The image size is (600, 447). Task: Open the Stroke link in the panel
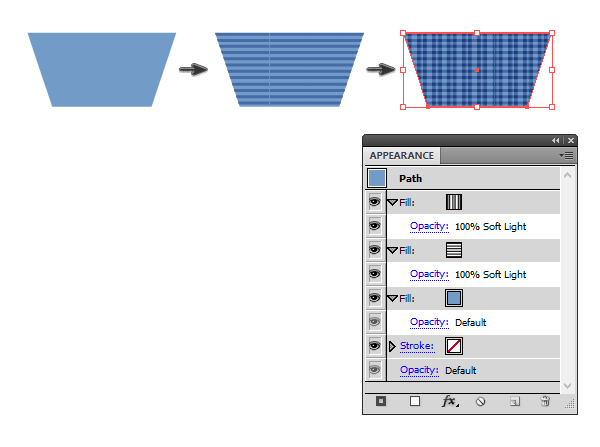click(x=416, y=346)
